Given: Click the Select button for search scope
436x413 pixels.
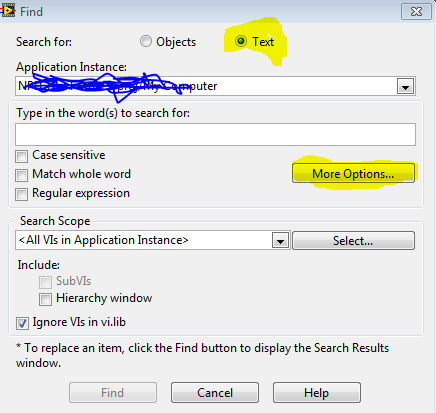Looking at the screenshot, I should [x=353, y=240].
